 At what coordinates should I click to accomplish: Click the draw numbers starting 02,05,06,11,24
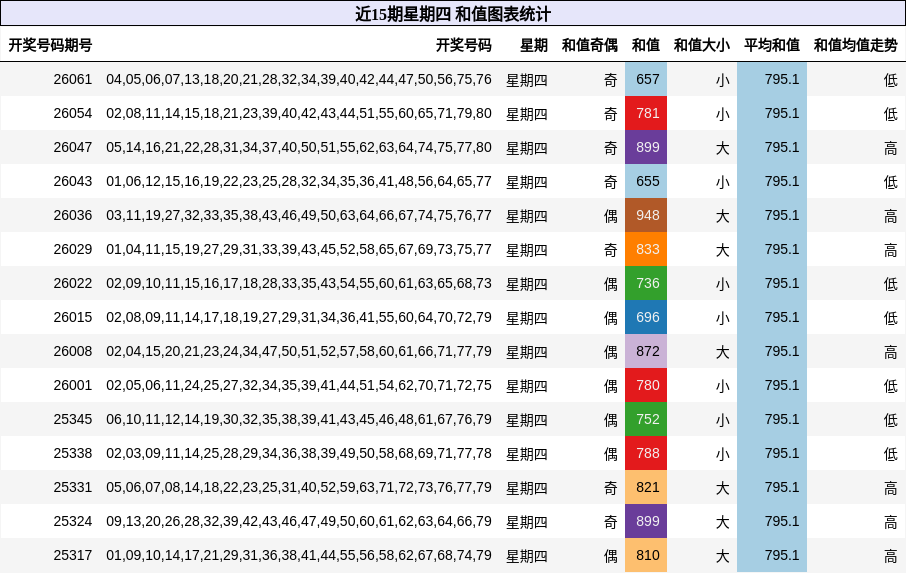299,385
